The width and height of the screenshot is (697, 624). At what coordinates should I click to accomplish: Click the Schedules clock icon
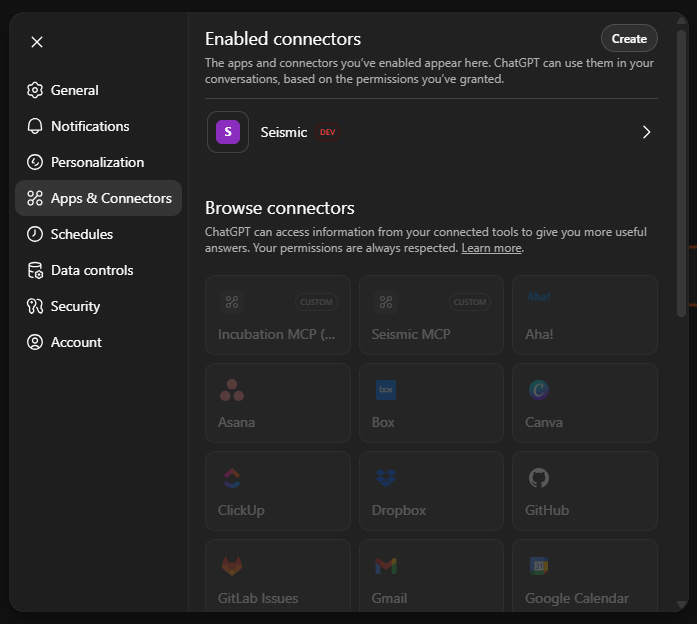tap(35, 234)
